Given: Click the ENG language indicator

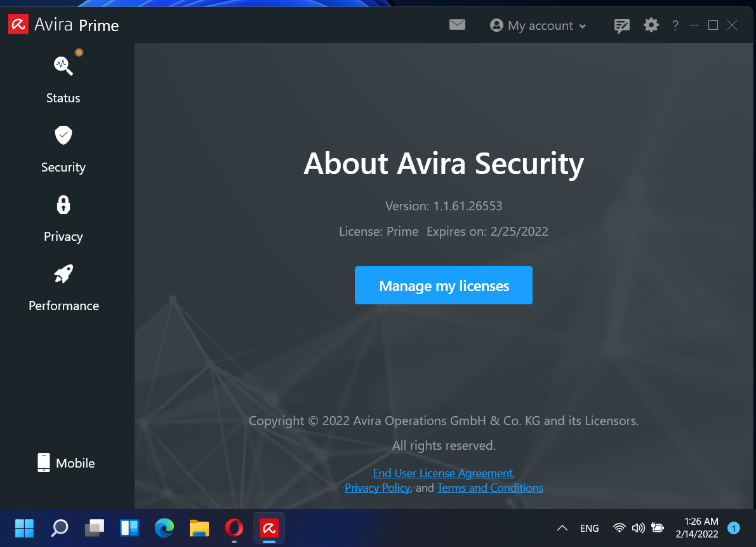Looking at the screenshot, I should [589, 528].
